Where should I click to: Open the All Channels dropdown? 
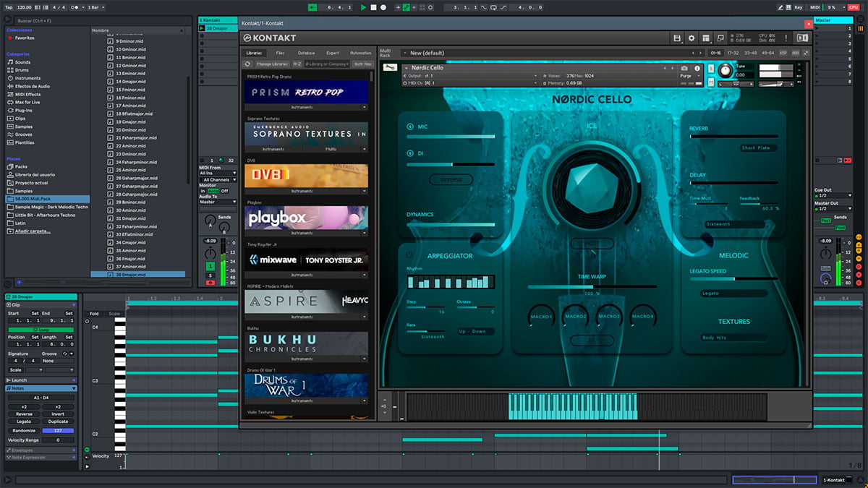click(218, 179)
